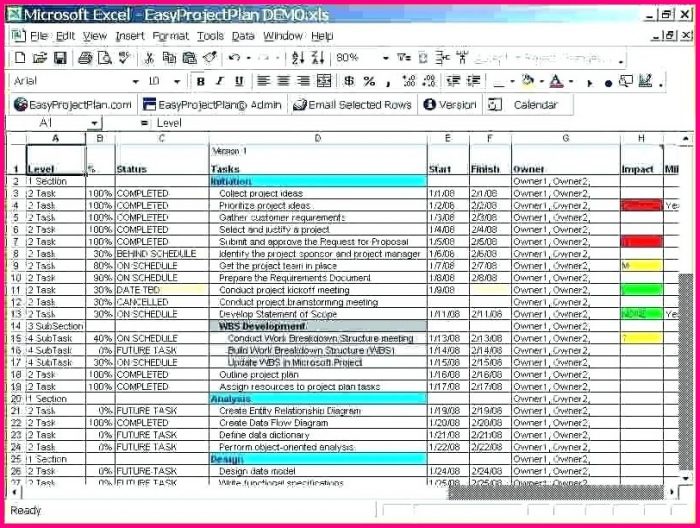
Task: Select the 'CANCELLED' status cell
Action: click(162, 302)
